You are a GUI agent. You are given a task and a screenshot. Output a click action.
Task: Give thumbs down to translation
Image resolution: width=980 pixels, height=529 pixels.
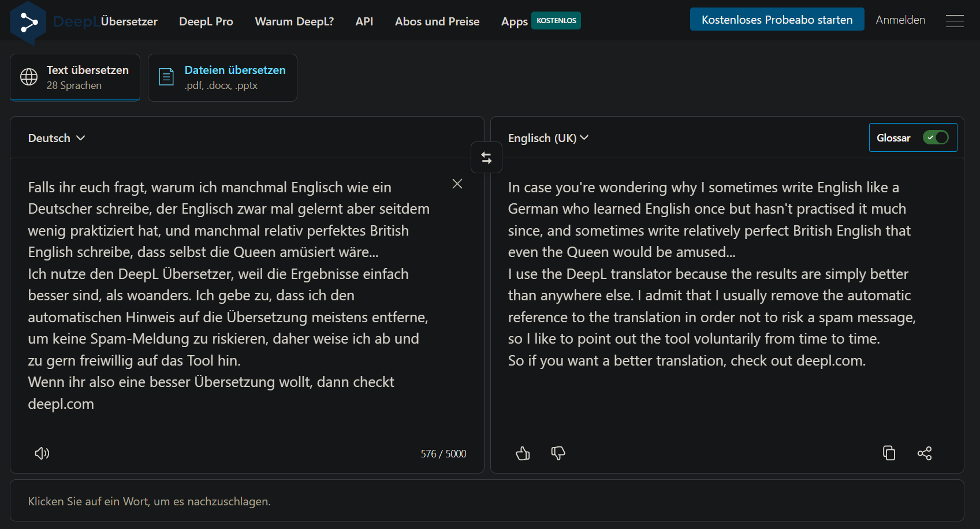[x=558, y=453]
